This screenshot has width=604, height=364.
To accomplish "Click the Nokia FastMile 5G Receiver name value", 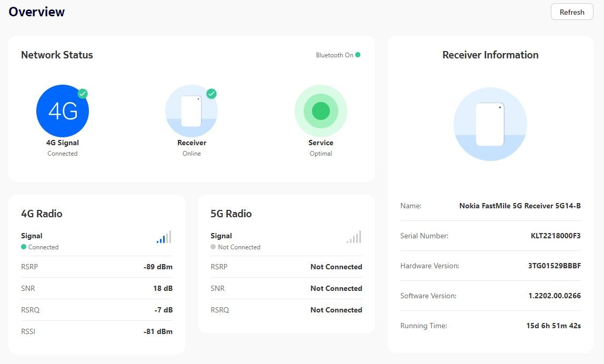I will 520,206.
